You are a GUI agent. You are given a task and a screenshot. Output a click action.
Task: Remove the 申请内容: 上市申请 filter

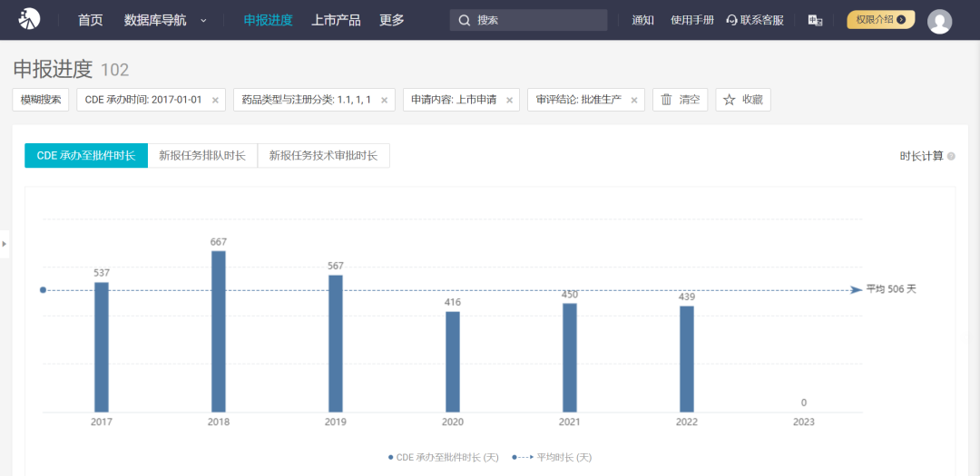[509, 100]
